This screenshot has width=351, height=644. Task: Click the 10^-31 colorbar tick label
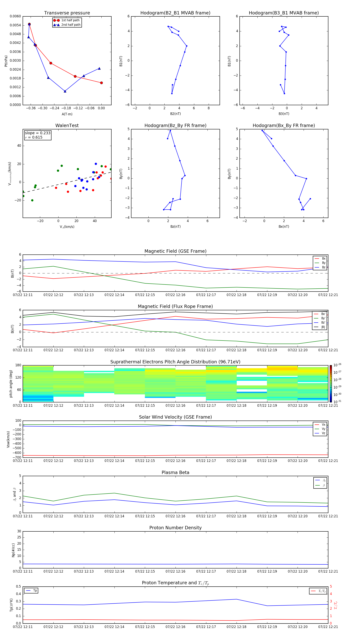pos(337,402)
